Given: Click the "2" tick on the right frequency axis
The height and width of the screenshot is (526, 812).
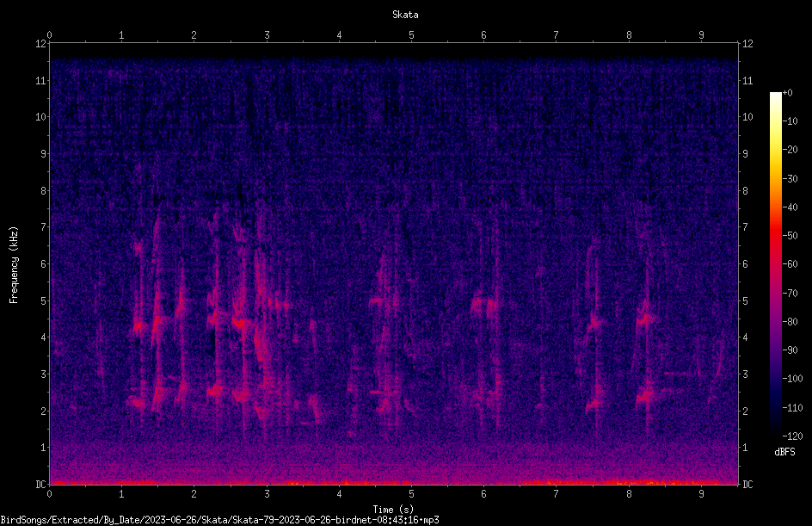Looking at the screenshot, I should pyautogui.click(x=745, y=411).
